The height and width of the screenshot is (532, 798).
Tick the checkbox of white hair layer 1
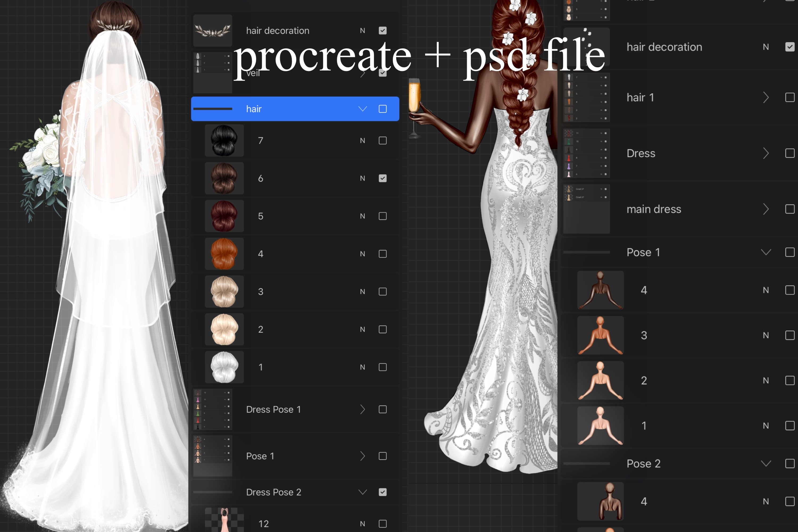pos(383,367)
